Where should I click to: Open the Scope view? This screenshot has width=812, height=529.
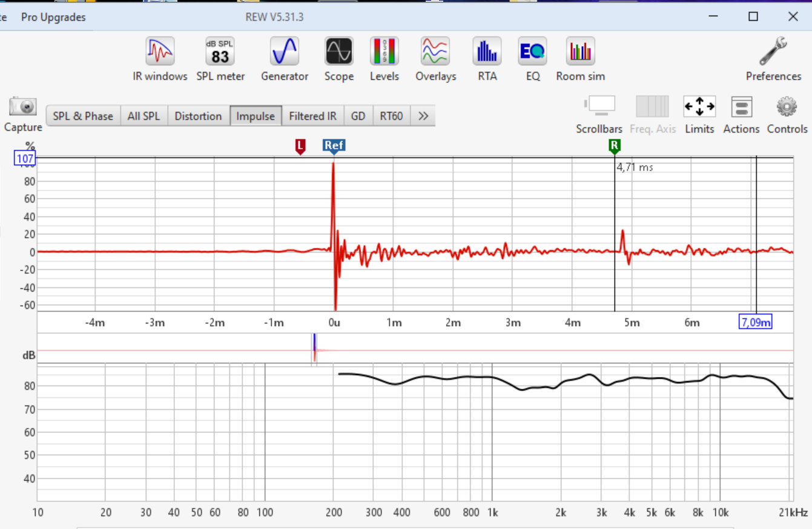(x=338, y=52)
